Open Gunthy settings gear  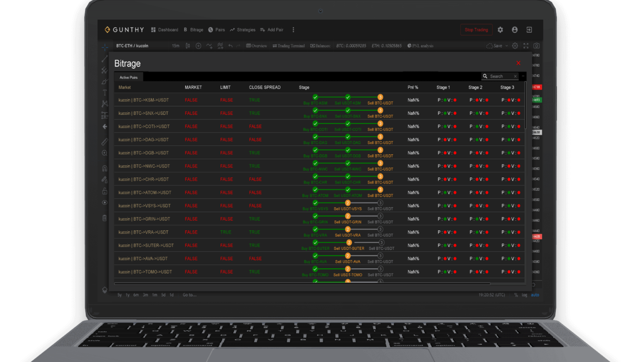[500, 30]
